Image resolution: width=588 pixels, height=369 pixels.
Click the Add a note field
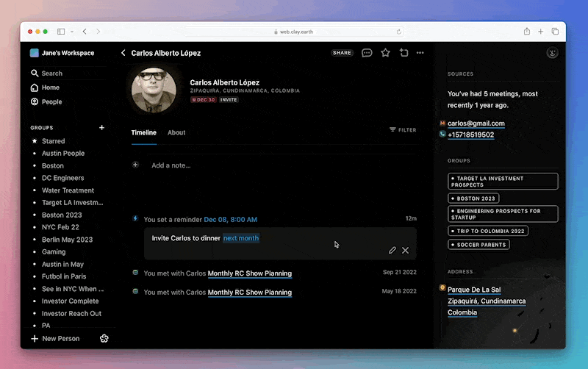point(171,165)
